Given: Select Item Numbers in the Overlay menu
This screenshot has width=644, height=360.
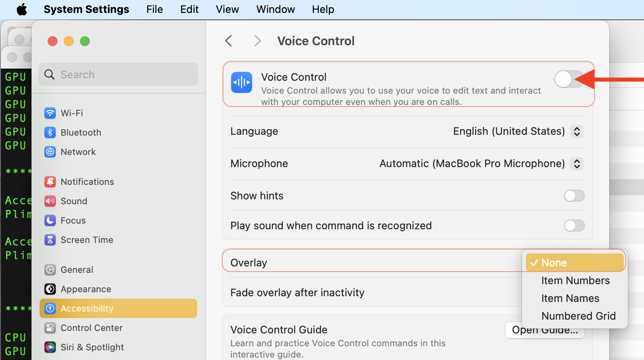Looking at the screenshot, I should (575, 280).
